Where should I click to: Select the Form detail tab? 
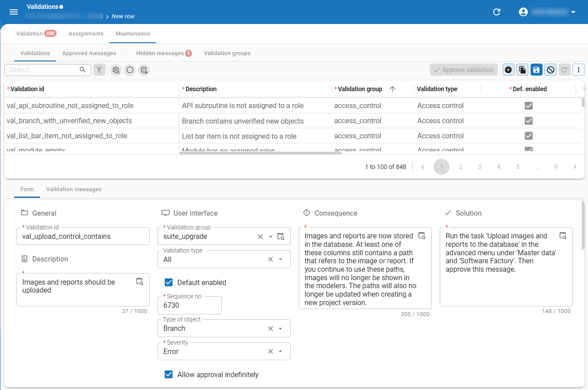pos(27,189)
